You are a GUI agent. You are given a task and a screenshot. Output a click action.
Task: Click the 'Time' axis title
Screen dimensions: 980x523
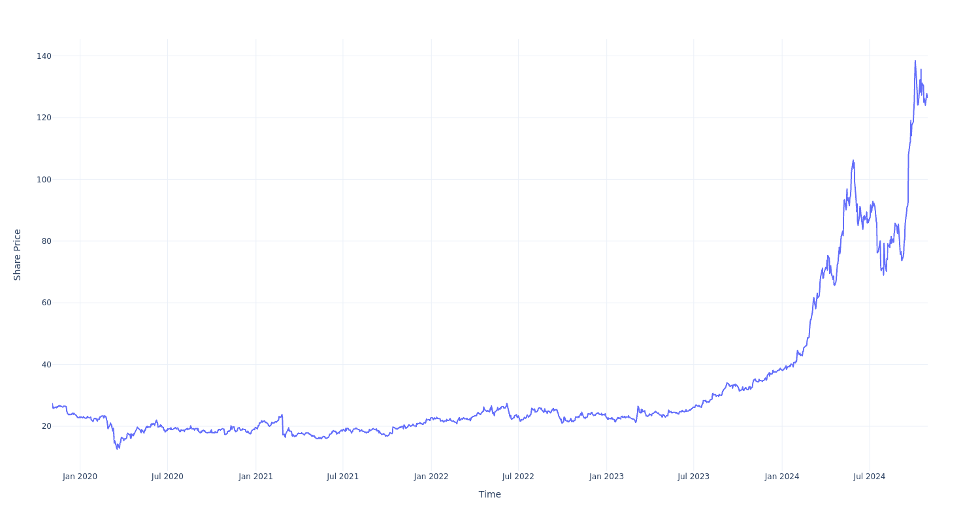[490, 494]
